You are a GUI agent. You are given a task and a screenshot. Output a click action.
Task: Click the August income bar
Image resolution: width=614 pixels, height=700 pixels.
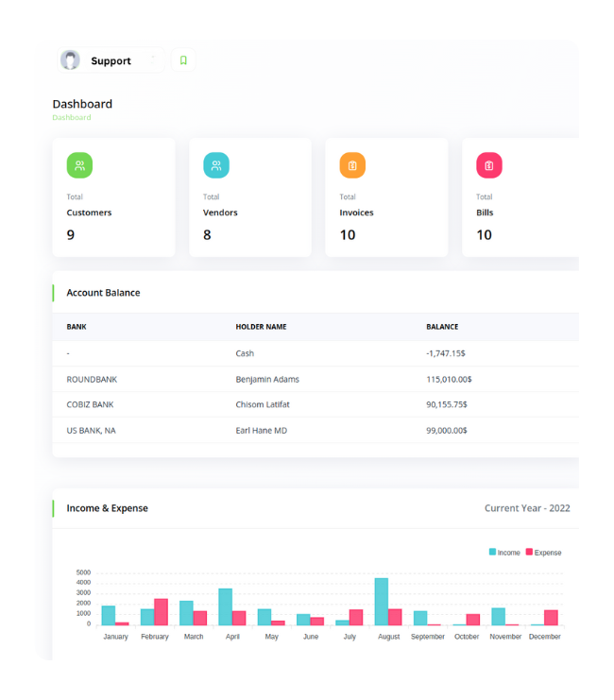pyautogui.click(x=382, y=602)
